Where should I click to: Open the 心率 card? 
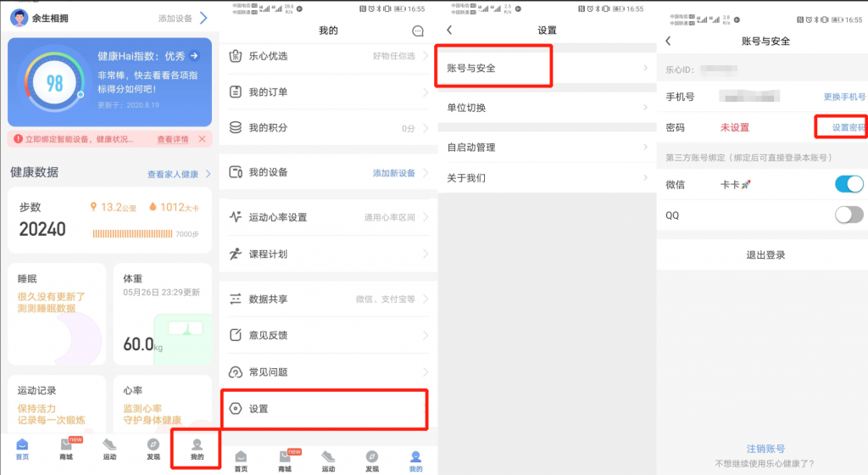click(x=163, y=404)
